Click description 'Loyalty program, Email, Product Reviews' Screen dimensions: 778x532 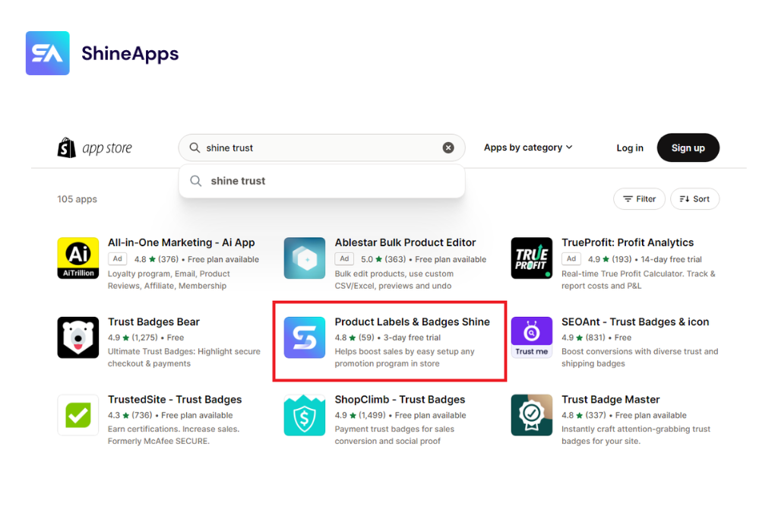coord(169,280)
